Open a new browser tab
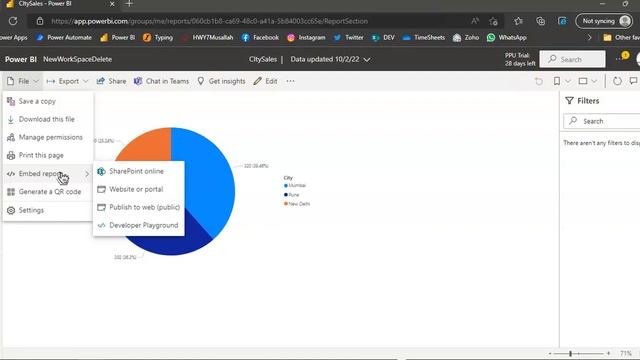 coord(129,4)
